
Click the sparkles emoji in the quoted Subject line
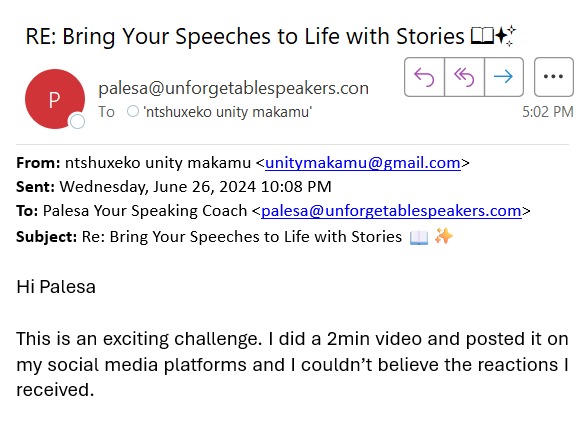[x=444, y=236]
